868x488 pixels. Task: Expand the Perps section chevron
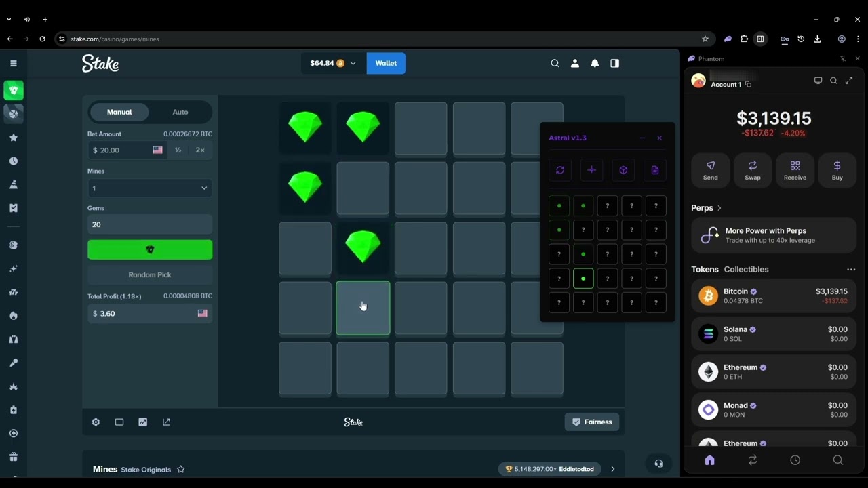[x=719, y=208]
